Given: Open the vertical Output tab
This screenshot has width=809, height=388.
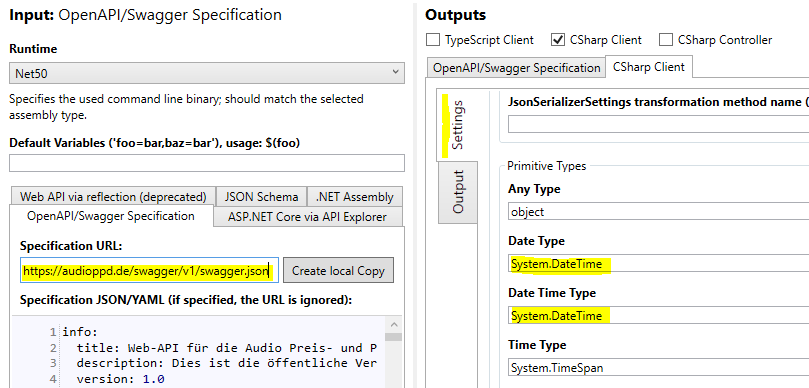Looking at the screenshot, I should coord(458,191).
